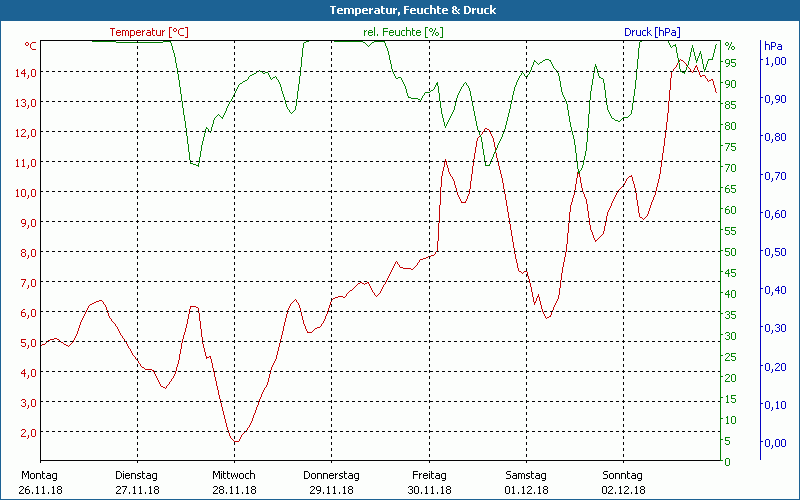Select the Donnerstag 29.11.18 date label
Viewport: 800px width, 500px height.
331,482
